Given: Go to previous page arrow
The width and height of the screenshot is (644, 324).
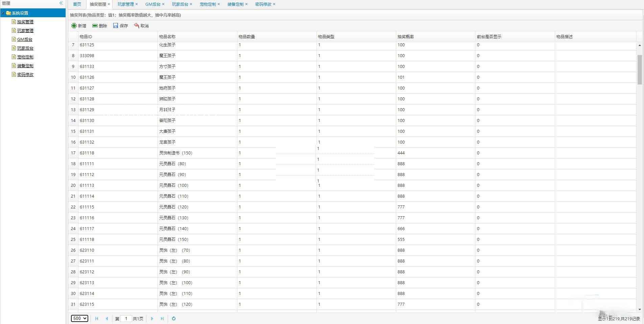Looking at the screenshot, I should (107, 318).
